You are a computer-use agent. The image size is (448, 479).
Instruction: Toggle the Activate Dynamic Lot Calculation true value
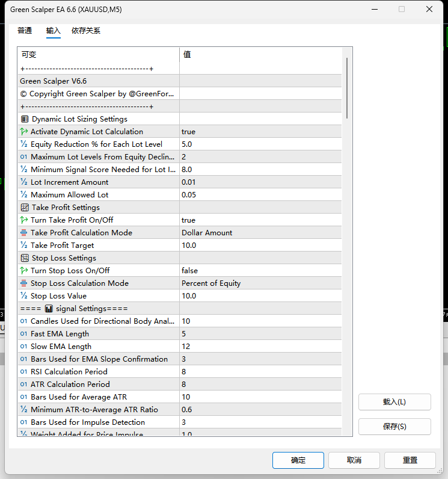tap(260, 131)
